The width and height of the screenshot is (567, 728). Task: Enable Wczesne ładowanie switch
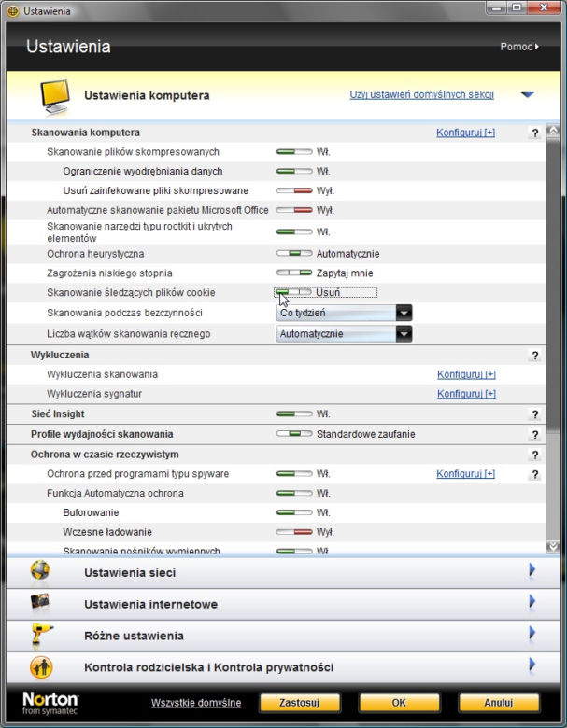click(294, 532)
